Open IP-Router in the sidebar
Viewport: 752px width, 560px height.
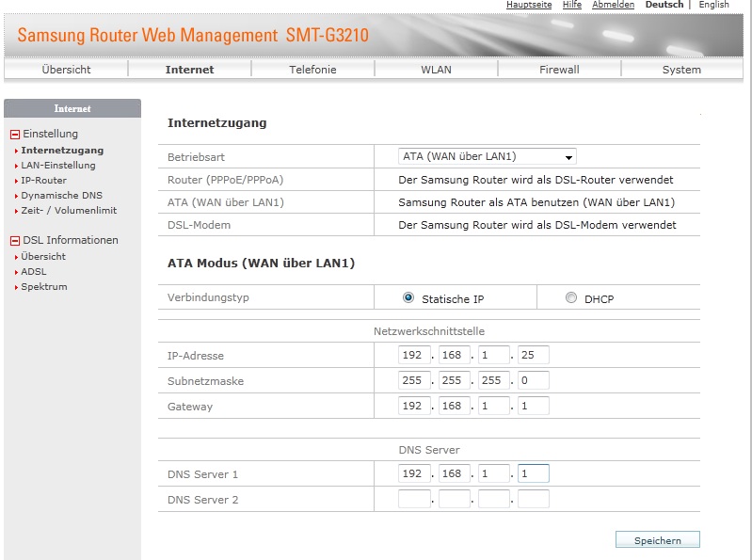click(43, 181)
